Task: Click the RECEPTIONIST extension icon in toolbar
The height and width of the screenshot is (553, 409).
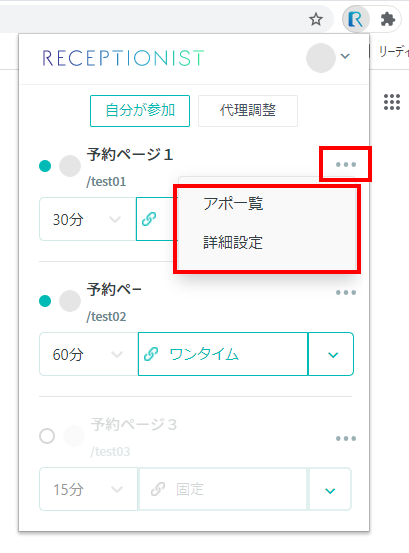Action: tap(355, 19)
